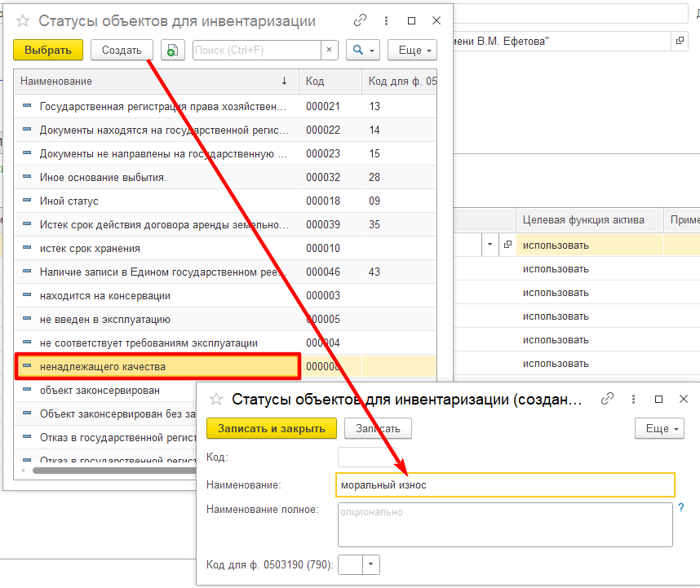700x588 pixels.
Task: Open three-dot menu of the list window
Action: [386, 21]
